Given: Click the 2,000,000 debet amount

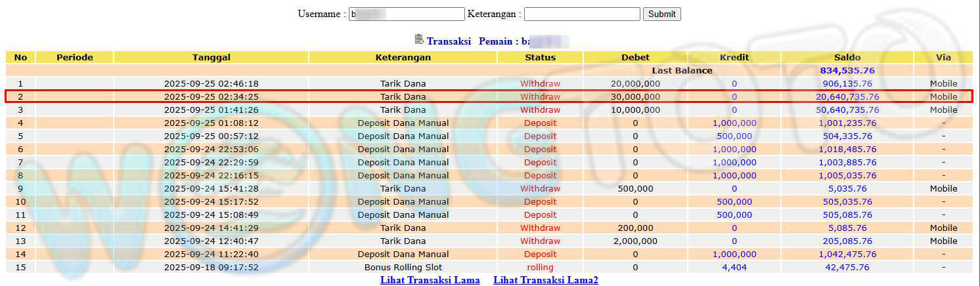Looking at the screenshot, I should pos(635,241).
